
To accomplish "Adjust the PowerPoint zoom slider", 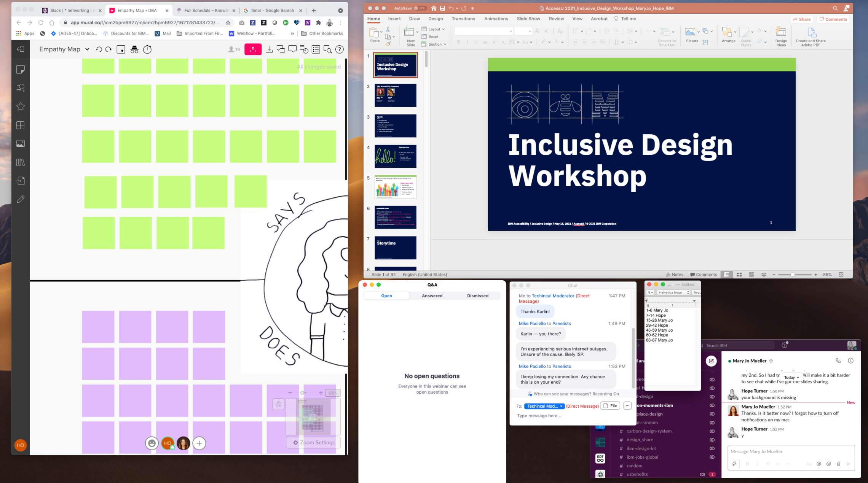I will click(792, 275).
